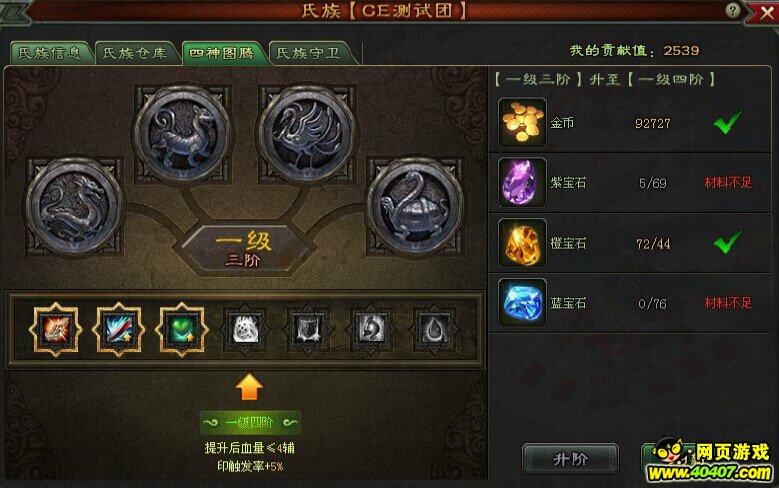Open the 氏族信息 tab

pos(50,53)
